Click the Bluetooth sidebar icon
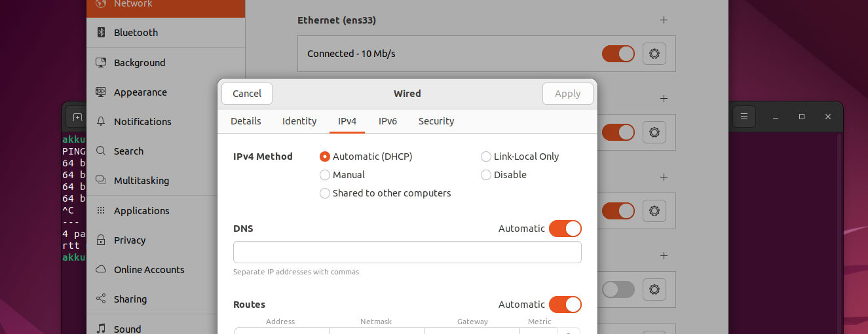Screen dimensions: 868x334 [101, 33]
